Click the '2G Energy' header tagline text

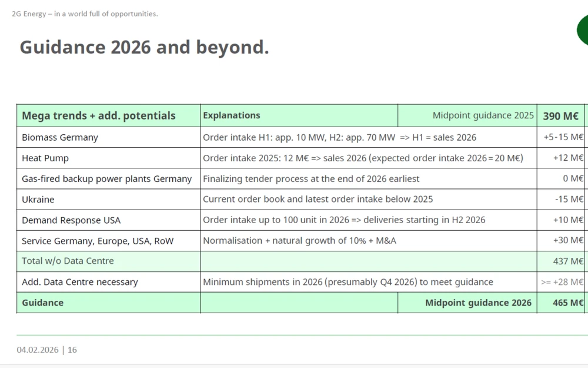coord(85,14)
